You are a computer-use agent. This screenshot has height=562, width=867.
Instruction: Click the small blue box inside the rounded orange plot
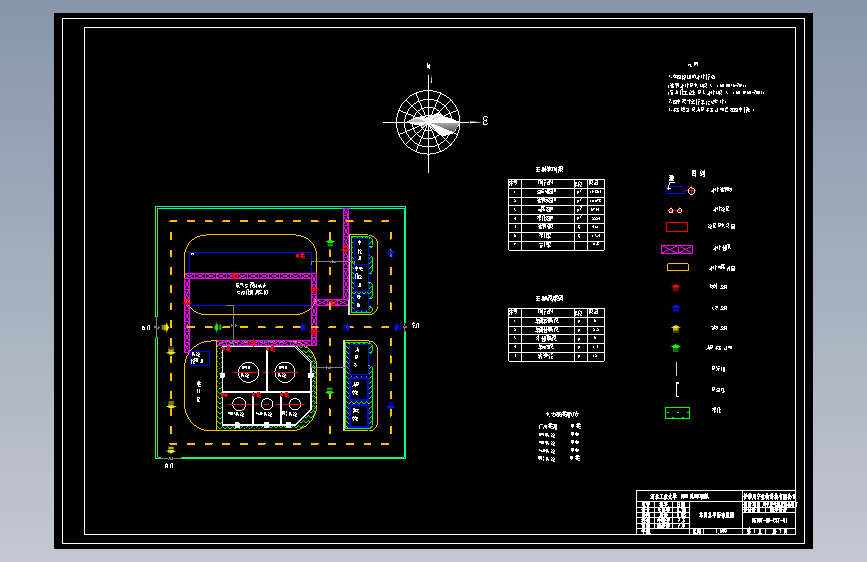coord(200,358)
